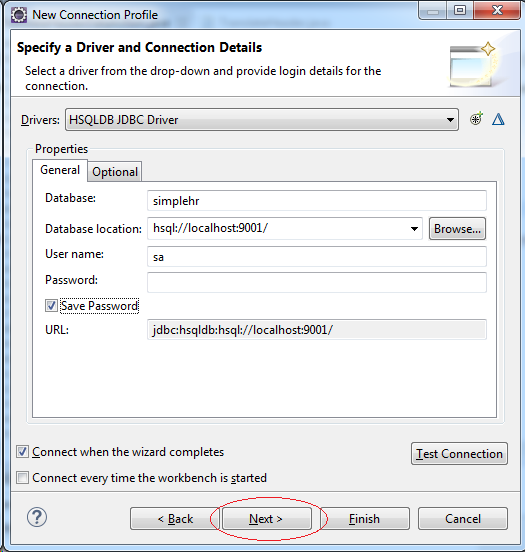
Task: Click the Edit Driver Definition triangle icon
Action: 498,119
